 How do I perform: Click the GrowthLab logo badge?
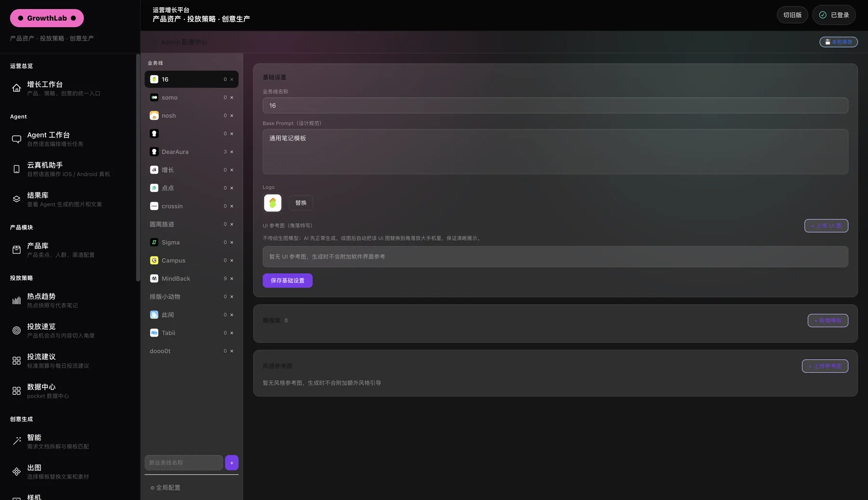coord(47,18)
